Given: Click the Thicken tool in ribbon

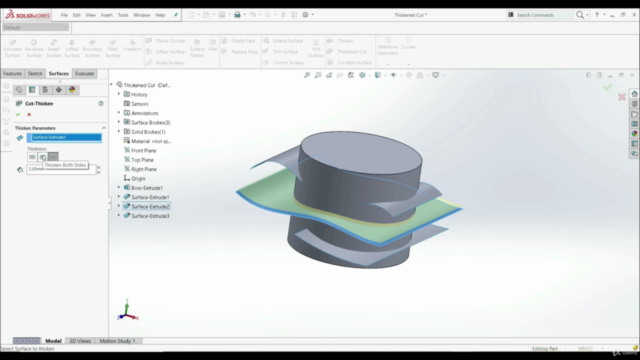Looking at the screenshot, I should click(340, 41).
